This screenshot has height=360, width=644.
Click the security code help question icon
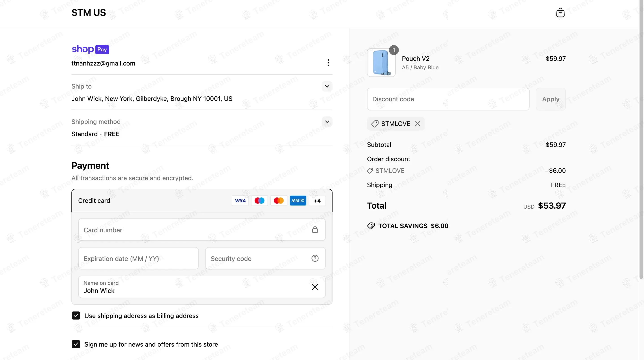pos(315,258)
